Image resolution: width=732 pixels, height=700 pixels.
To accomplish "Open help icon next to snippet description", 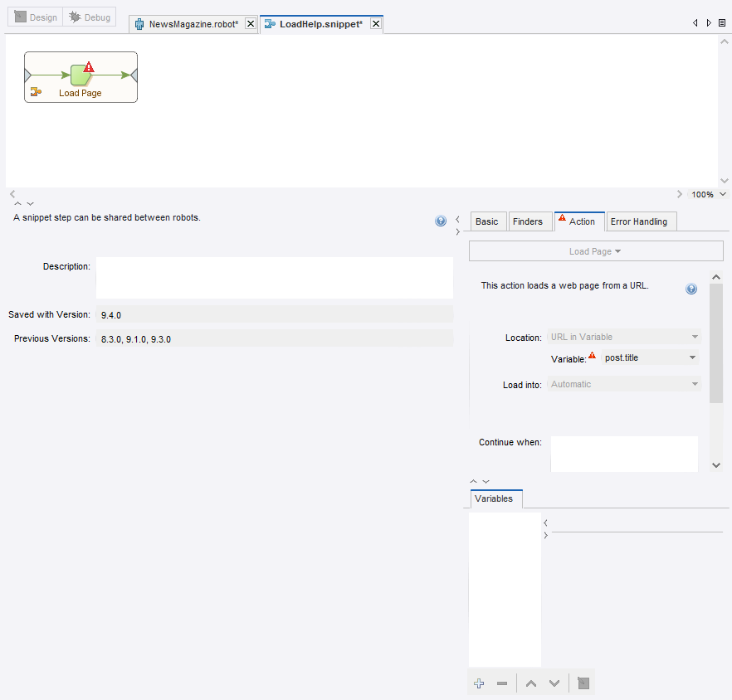I will pos(440,221).
